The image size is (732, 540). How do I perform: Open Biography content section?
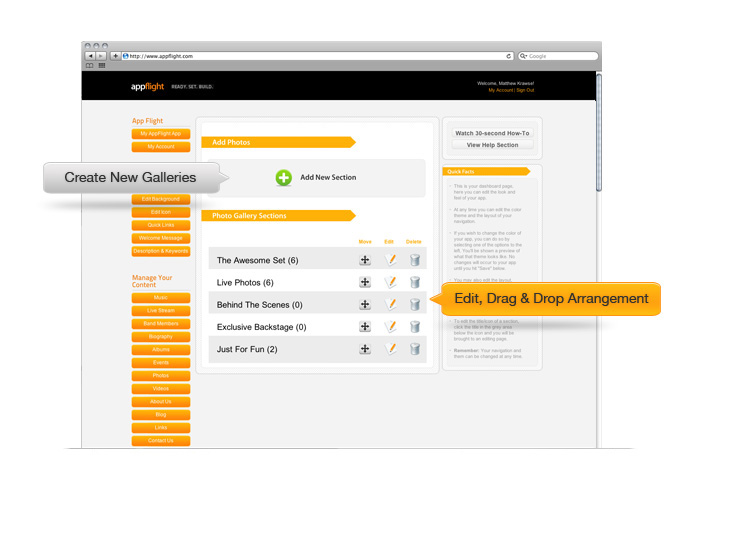(161, 337)
